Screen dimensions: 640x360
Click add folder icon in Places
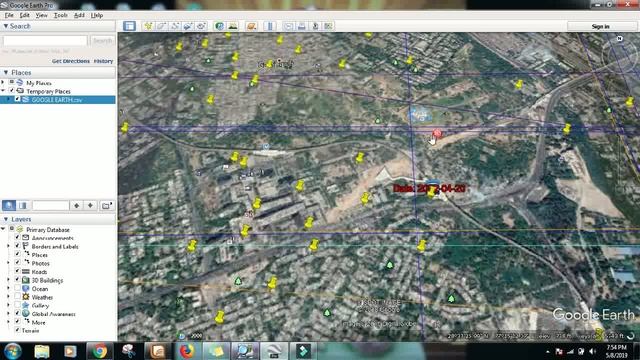point(106,205)
